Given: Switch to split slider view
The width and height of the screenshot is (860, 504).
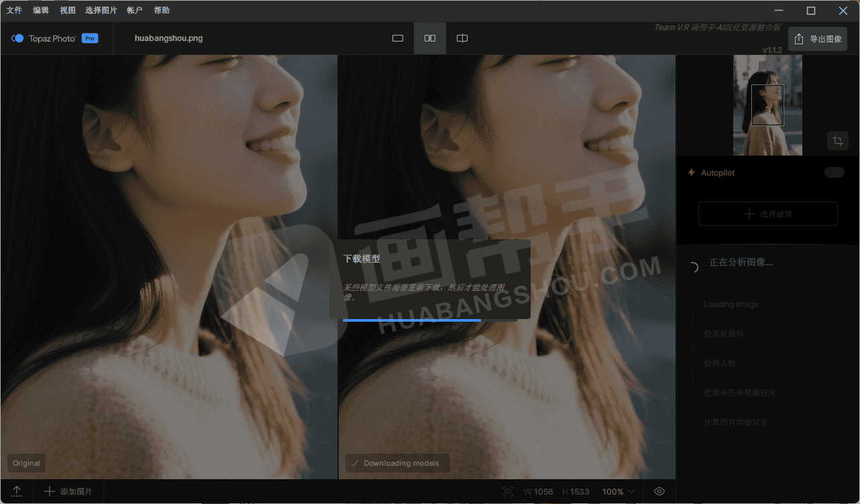Looking at the screenshot, I should 462,38.
